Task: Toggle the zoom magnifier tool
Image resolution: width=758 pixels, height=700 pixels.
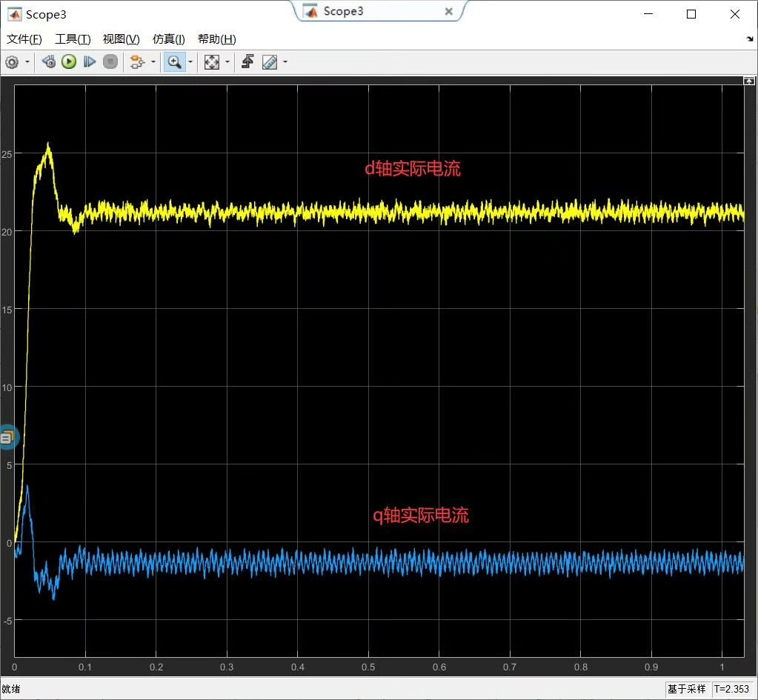Action: click(x=175, y=62)
